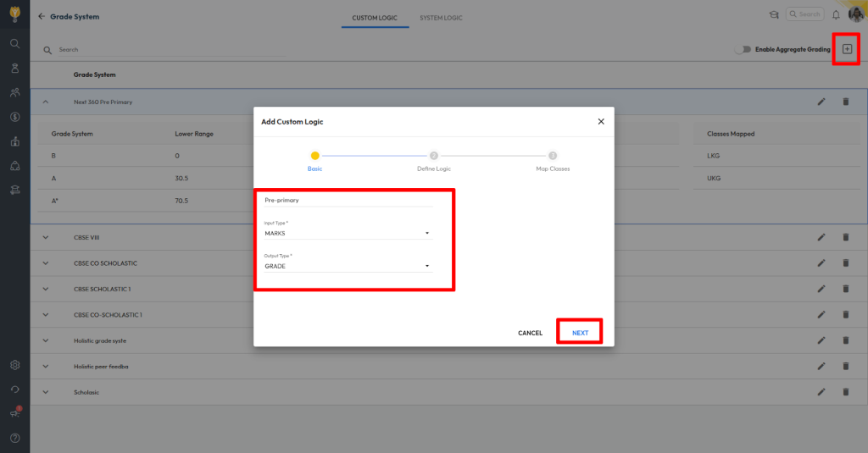Click the edit pencil for CBSE VIII
This screenshot has width=868, height=453.
tap(821, 237)
